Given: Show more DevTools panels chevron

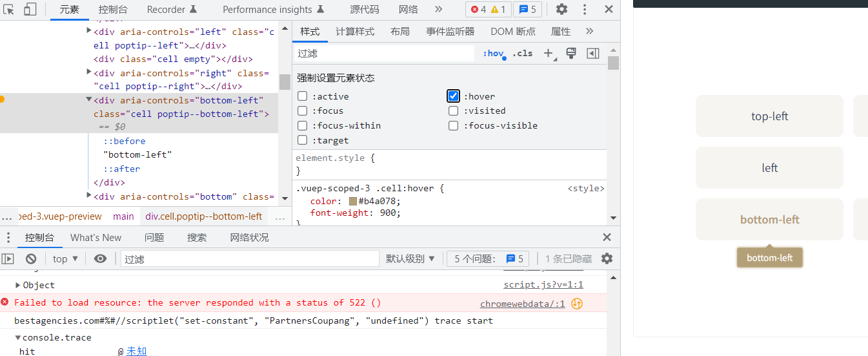Looking at the screenshot, I should 439,9.
